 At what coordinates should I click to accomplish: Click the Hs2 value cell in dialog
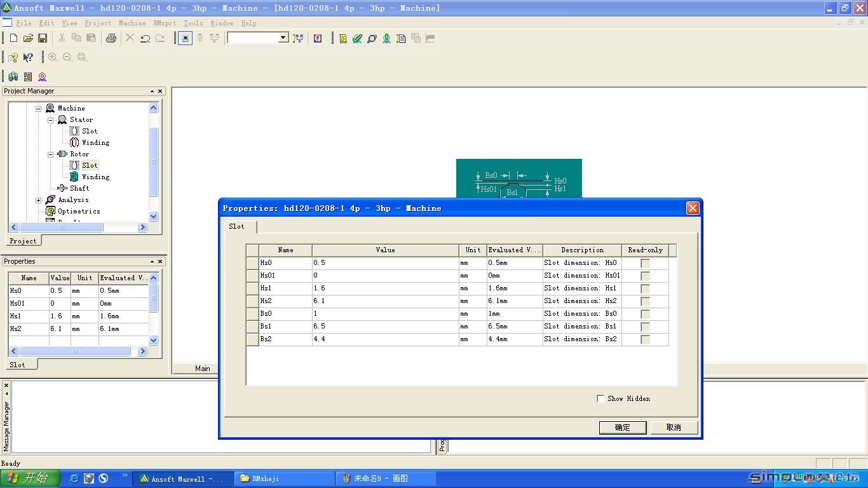[x=385, y=301]
